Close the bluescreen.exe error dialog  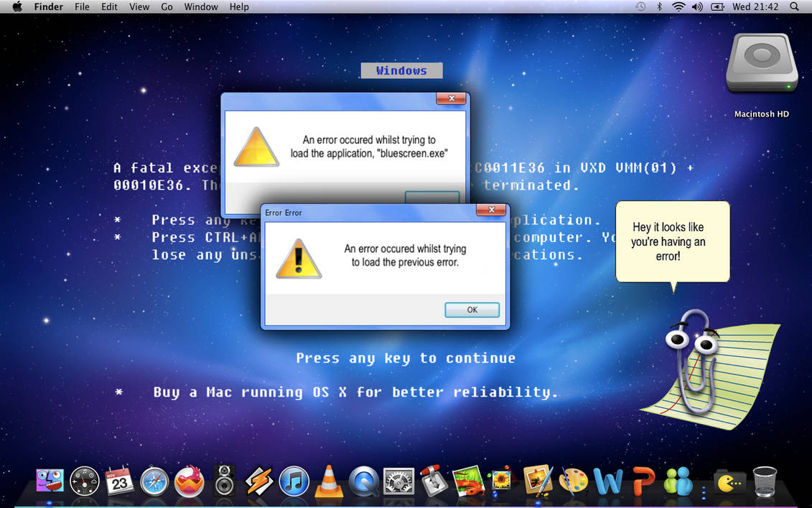(x=451, y=98)
